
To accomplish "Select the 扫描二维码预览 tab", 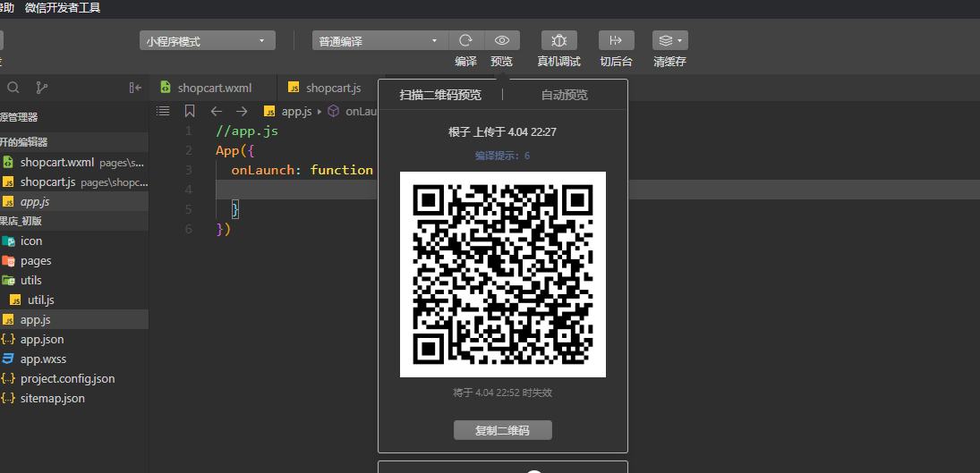I will click(440, 95).
